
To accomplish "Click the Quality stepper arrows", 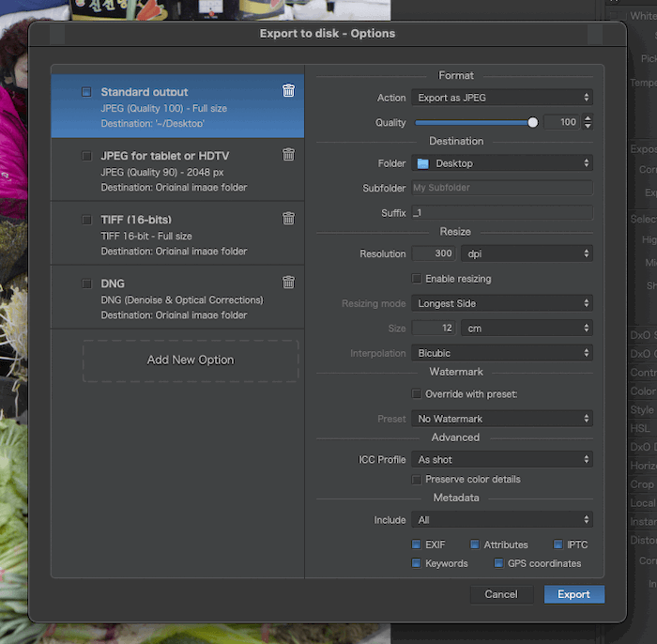I will click(x=588, y=122).
